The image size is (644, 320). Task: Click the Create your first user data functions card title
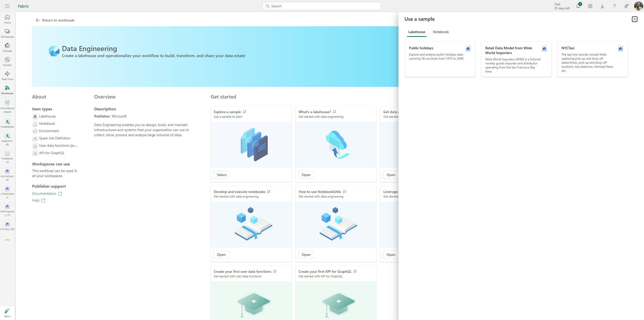point(242,272)
